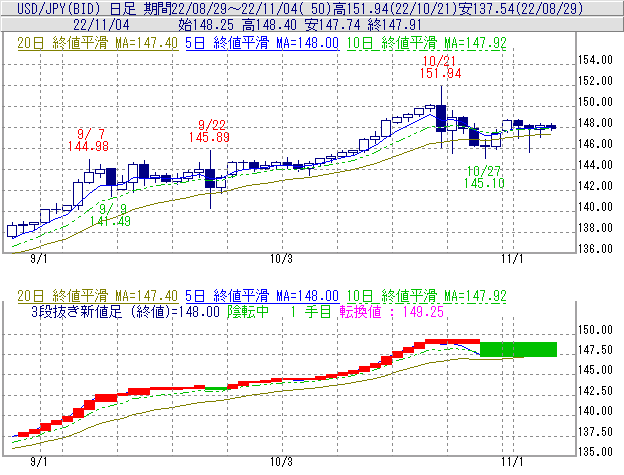Click the green block in the lower chart
This screenshot has height=475, width=624.
(519, 349)
